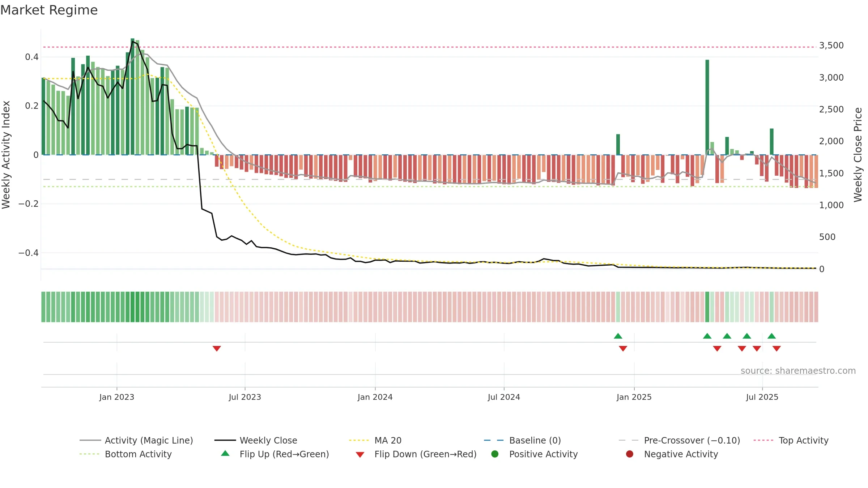Click the 1,000 price axis label
868x488 pixels.
[831, 205]
